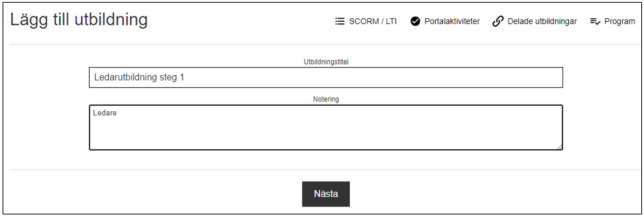
Task: Click the Lägg till utbildning heading
Action: pyautogui.click(x=79, y=20)
